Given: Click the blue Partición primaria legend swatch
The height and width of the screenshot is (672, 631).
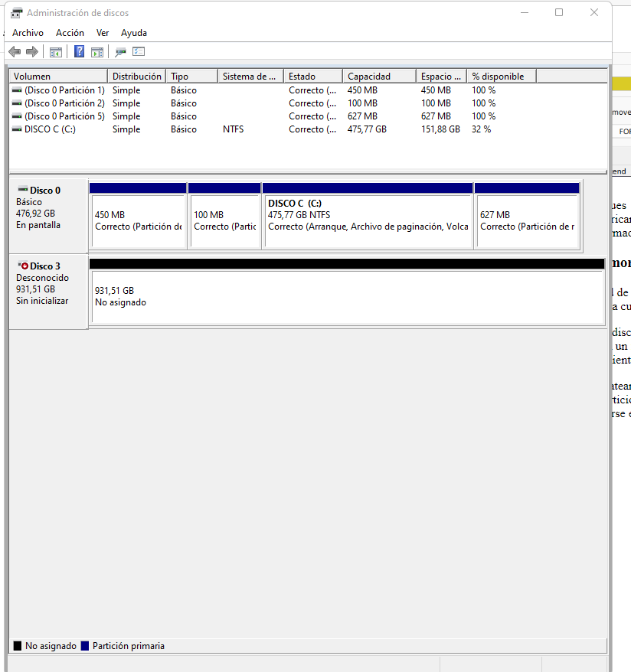Looking at the screenshot, I should point(85,646).
